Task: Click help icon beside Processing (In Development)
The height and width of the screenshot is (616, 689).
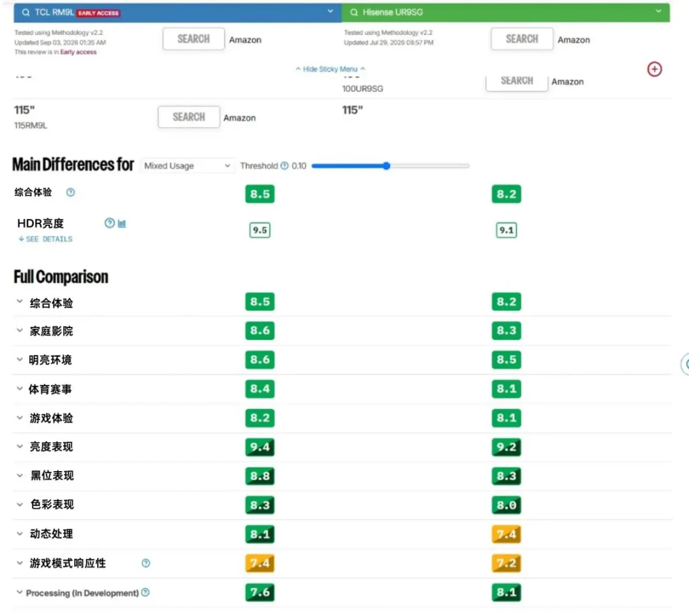Action: [145, 592]
